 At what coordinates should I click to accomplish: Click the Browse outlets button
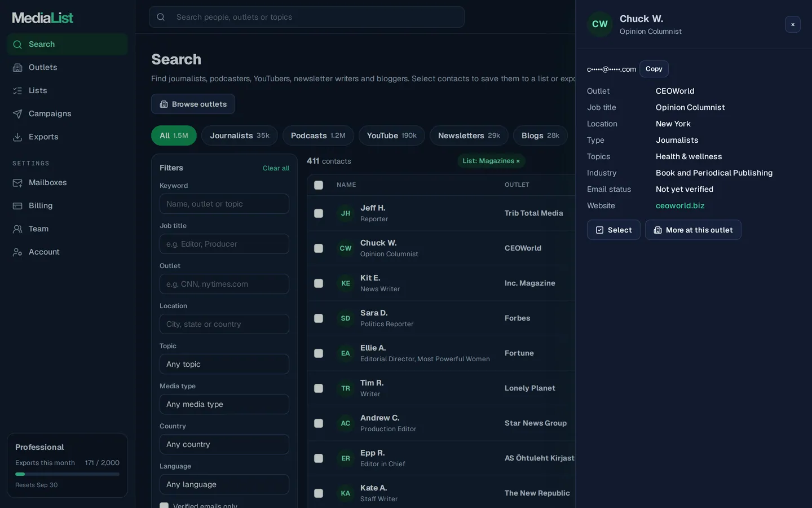193,104
